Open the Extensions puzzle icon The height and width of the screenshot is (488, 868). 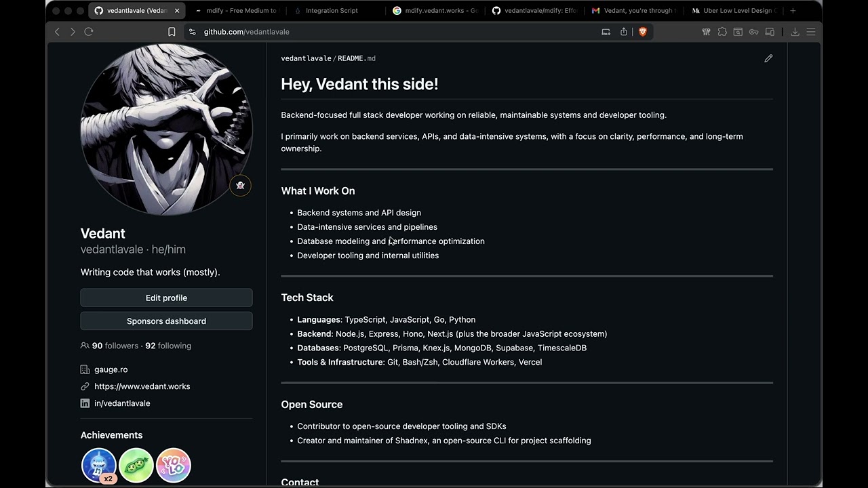point(722,32)
